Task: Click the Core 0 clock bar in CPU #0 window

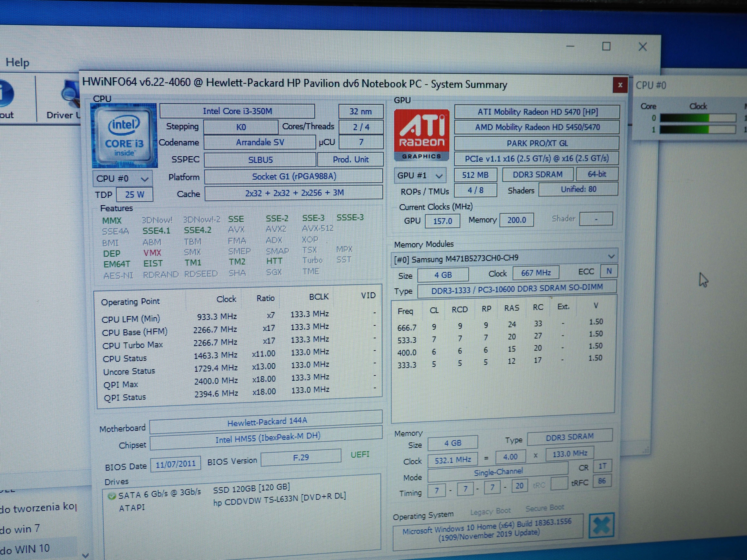Action: (698, 118)
